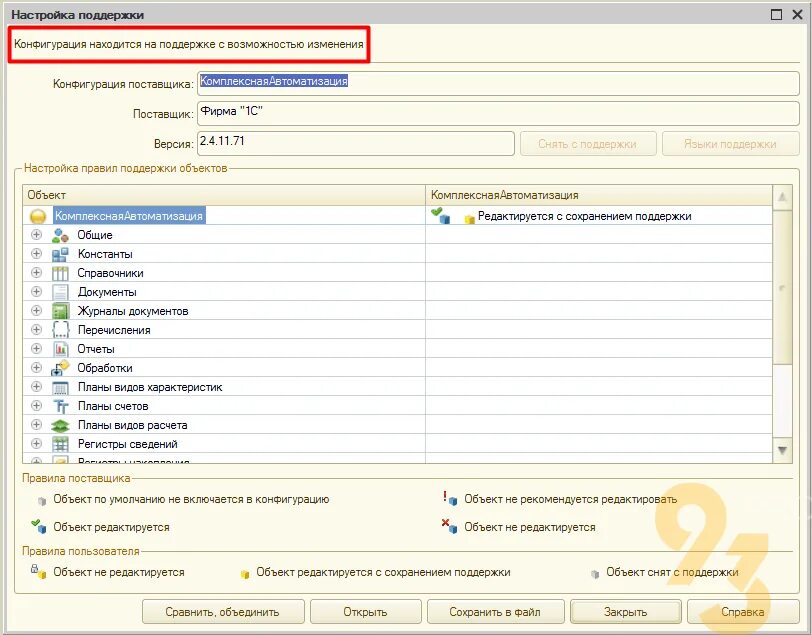Click the supplier rule icon in КомплекснаяАвтоматизация row
812x635 pixels.
point(441,215)
